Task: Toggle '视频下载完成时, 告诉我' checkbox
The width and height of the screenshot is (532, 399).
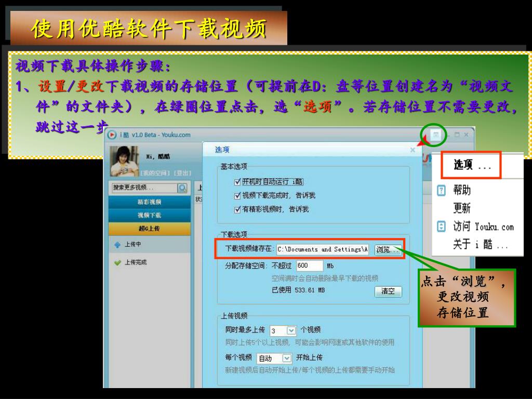Action: [x=237, y=196]
